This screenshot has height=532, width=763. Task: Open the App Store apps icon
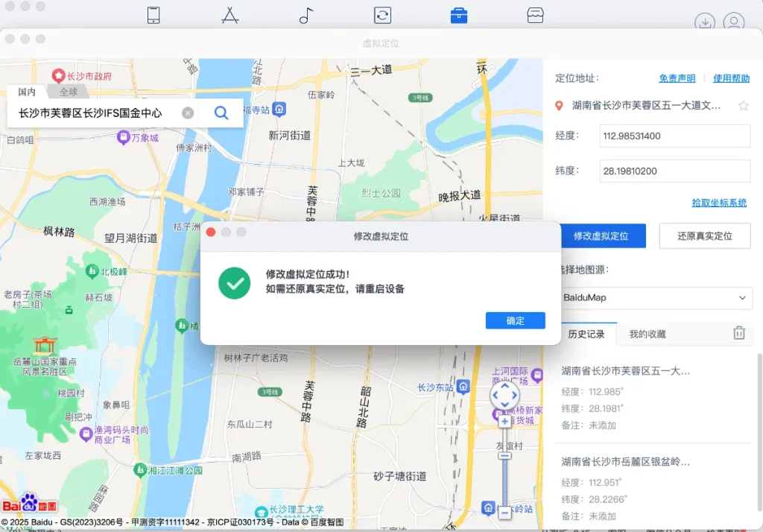pos(229,15)
